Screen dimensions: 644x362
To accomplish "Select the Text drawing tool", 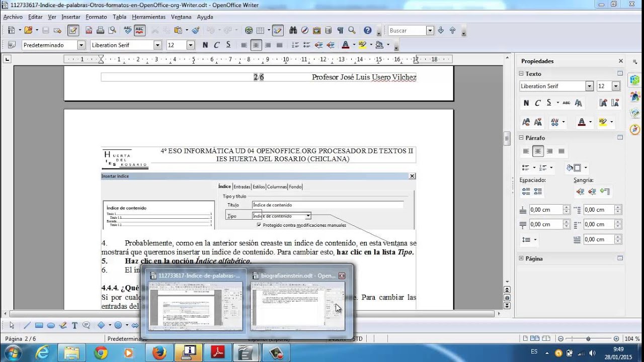I will click(x=74, y=325).
